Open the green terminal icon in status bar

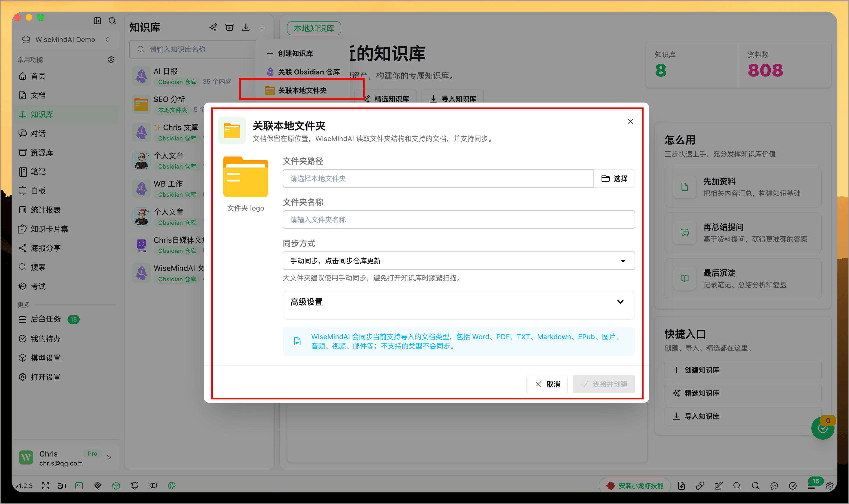[x=79, y=486]
